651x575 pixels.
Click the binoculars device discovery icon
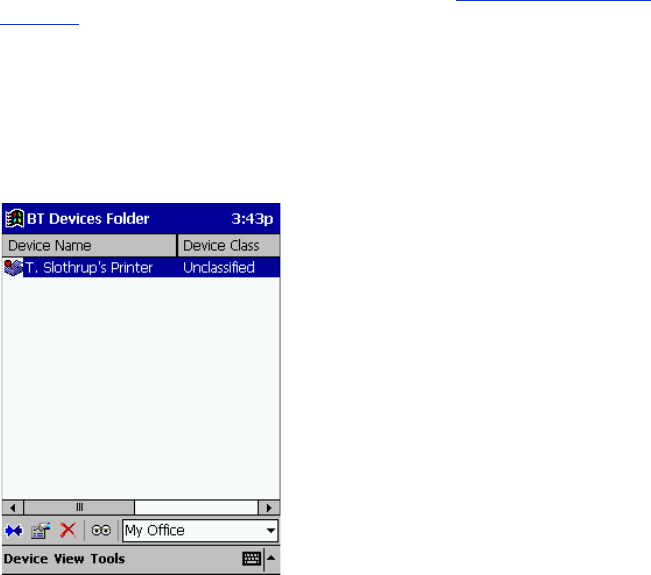click(x=101, y=530)
